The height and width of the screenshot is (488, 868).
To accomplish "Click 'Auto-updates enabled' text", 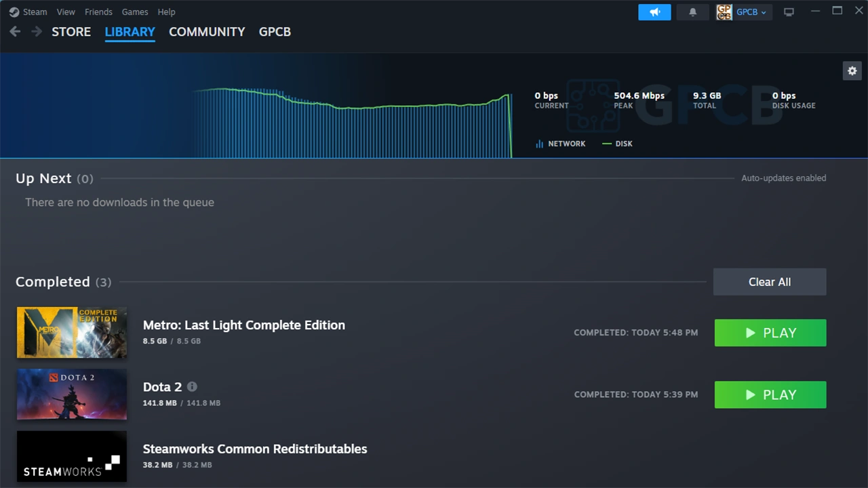I will coord(783,178).
